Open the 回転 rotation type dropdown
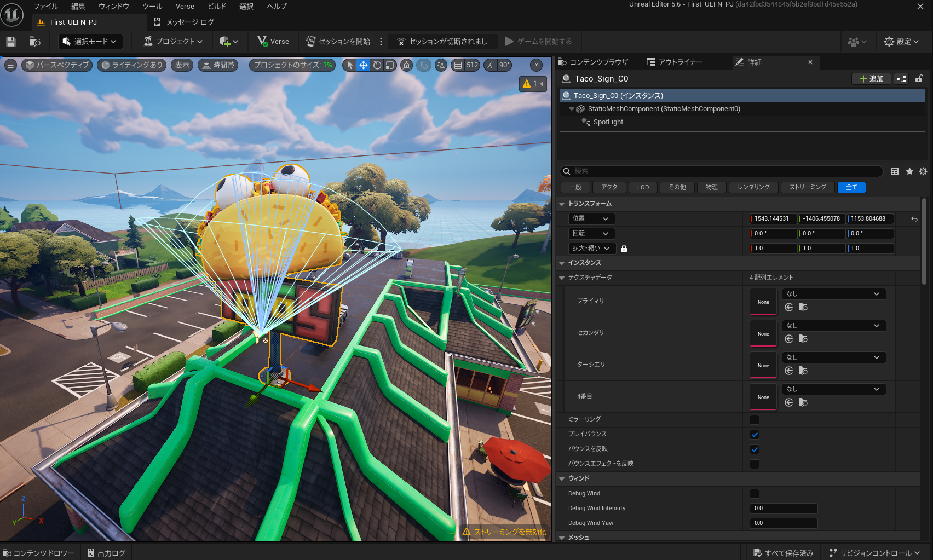 point(591,234)
